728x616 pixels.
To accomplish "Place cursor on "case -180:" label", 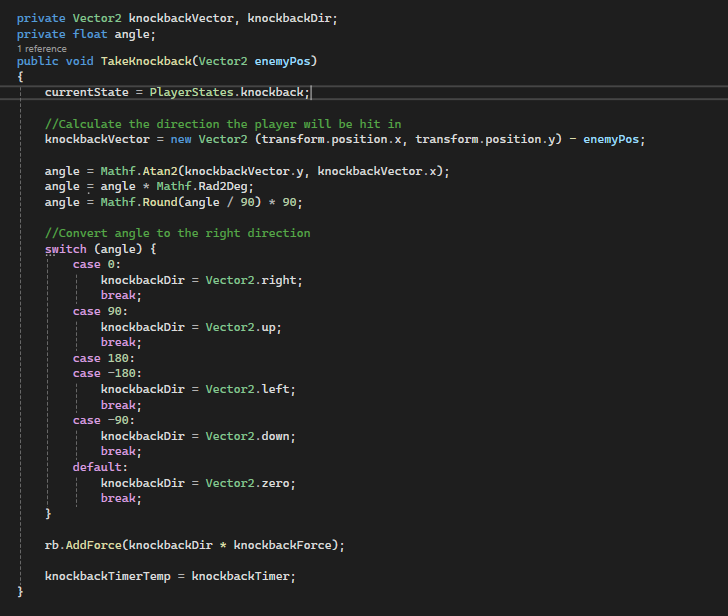I will coord(104,373).
